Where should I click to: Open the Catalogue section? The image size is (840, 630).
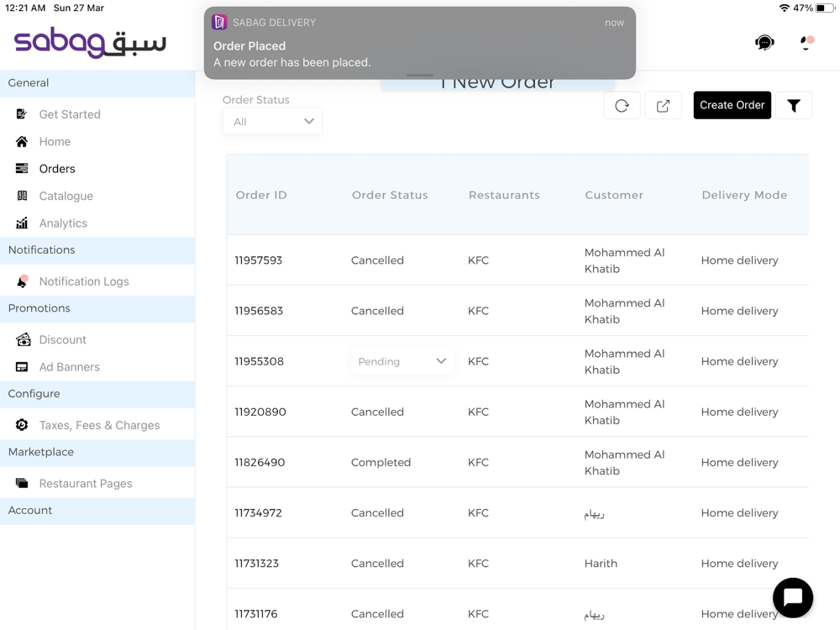pos(66,196)
